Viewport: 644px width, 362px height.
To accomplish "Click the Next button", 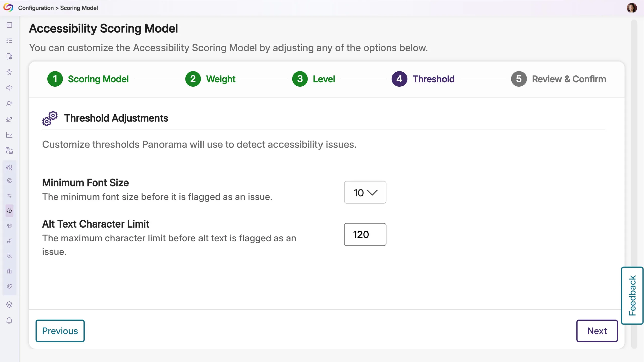I will pyautogui.click(x=597, y=331).
